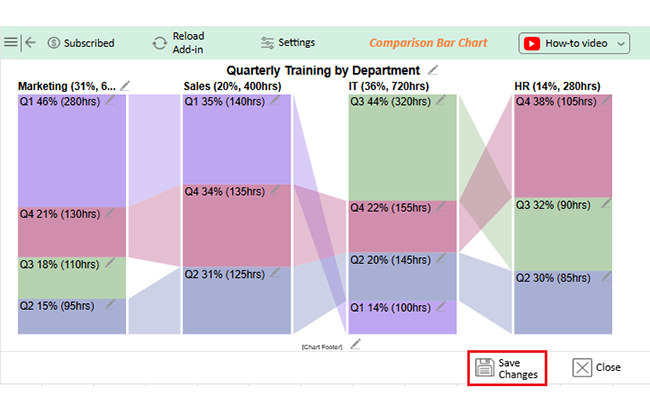Edit the Marketing column header pencil
650x415 pixels.
[x=125, y=86]
